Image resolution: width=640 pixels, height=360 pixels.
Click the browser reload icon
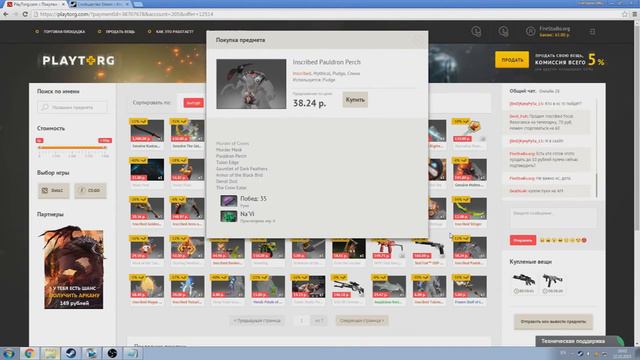[x=25, y=14]
